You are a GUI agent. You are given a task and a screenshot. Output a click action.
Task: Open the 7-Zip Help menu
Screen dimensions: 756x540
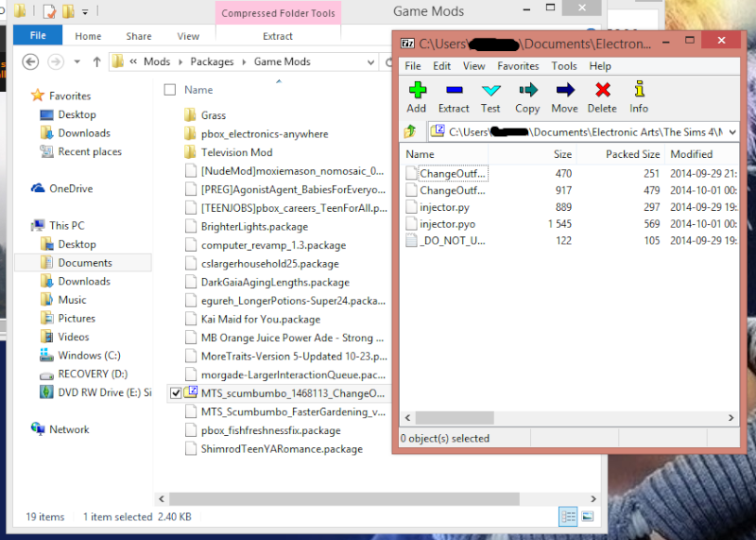click(600, 66)
